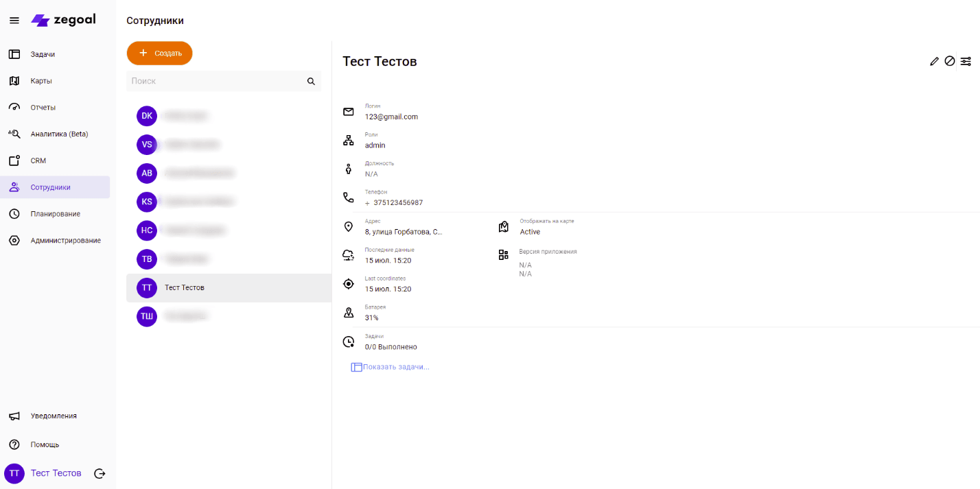The height and width of the screenshot is (489, 980).
Task: Open the CRM section
Action: (38, 160)
